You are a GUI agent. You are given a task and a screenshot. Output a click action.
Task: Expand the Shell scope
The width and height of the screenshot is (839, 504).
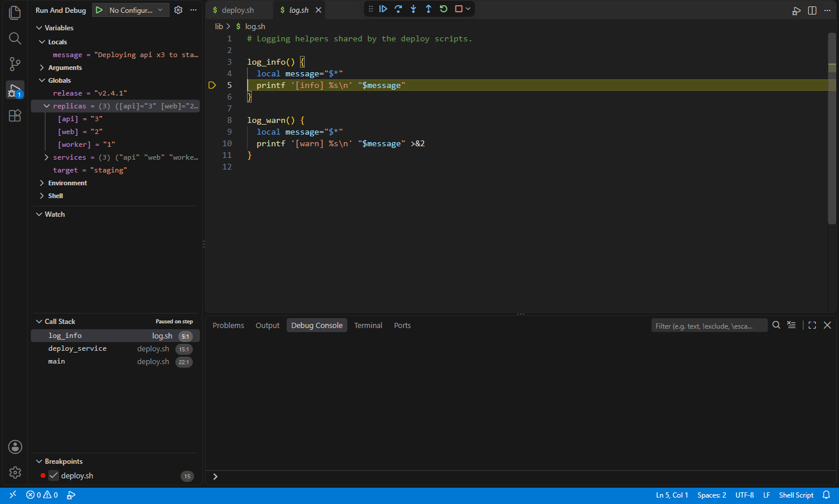(42, 196)
